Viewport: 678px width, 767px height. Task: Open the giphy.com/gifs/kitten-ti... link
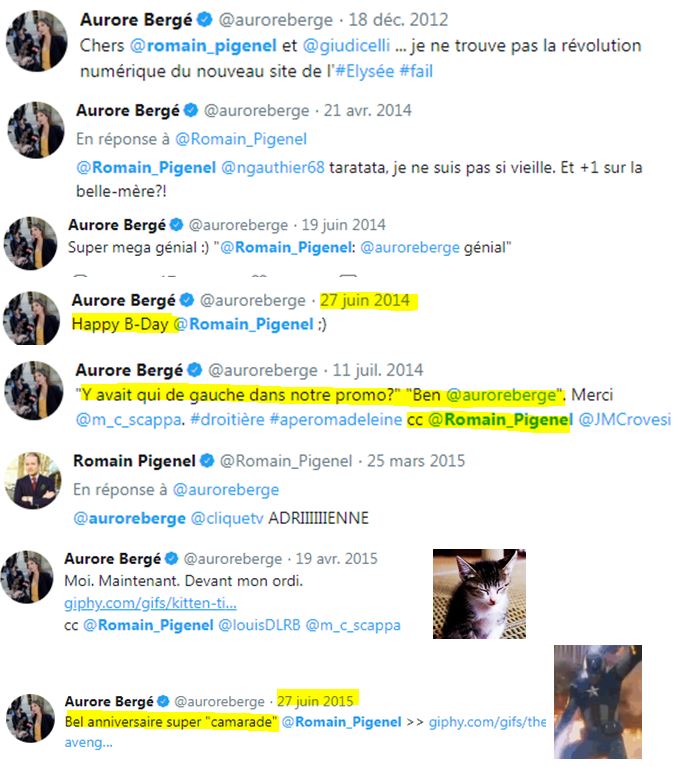tap(150, 603)
